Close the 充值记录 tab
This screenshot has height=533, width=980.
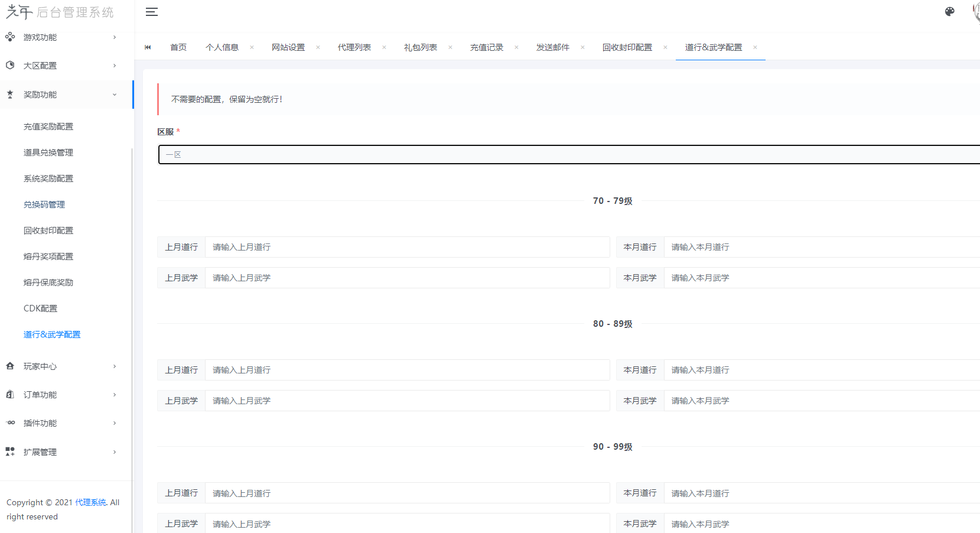click(516, 47)
